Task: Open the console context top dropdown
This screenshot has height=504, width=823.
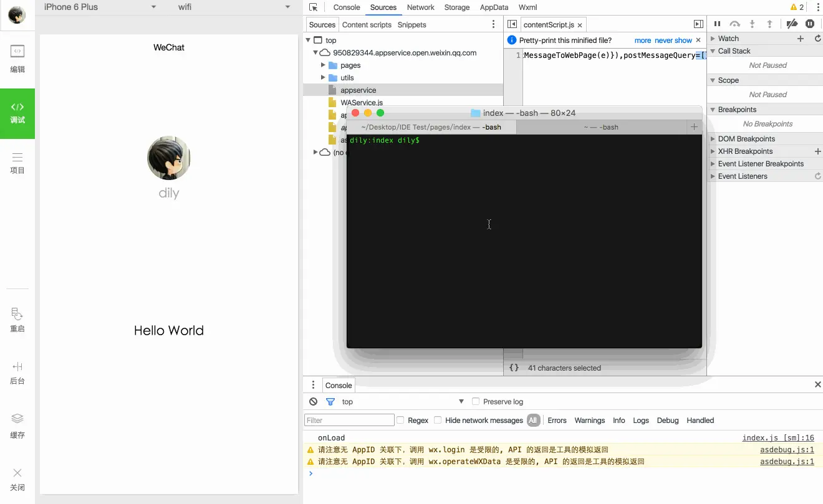Action: point(403,402)
